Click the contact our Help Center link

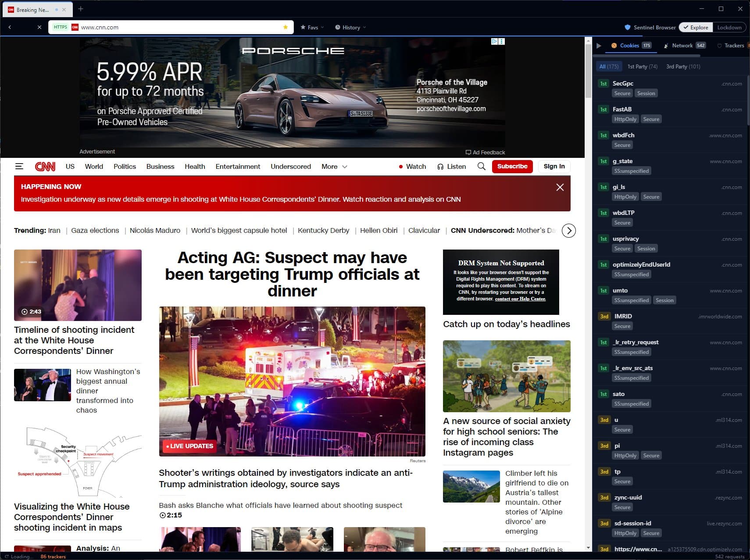520,299
